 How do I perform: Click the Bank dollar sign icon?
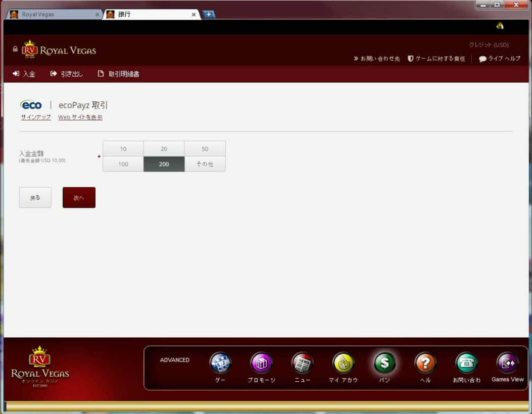(x=384, y=363)
